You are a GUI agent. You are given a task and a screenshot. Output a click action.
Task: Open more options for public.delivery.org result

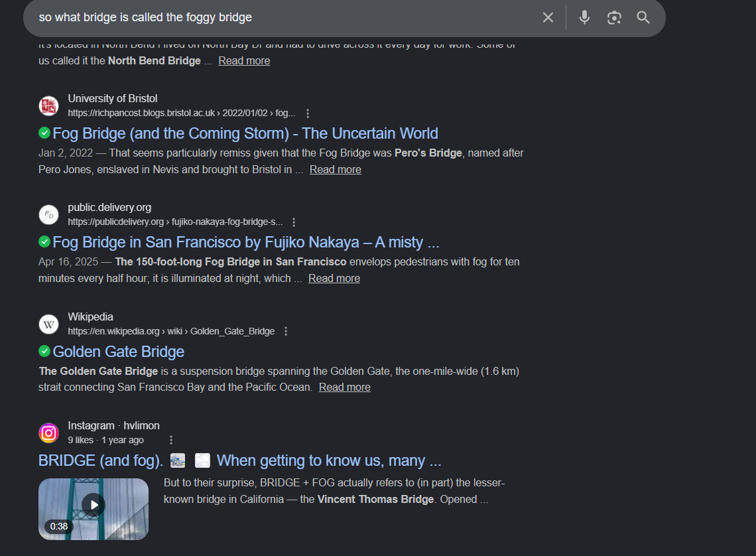pyautogui.click(x=294, y=222)
